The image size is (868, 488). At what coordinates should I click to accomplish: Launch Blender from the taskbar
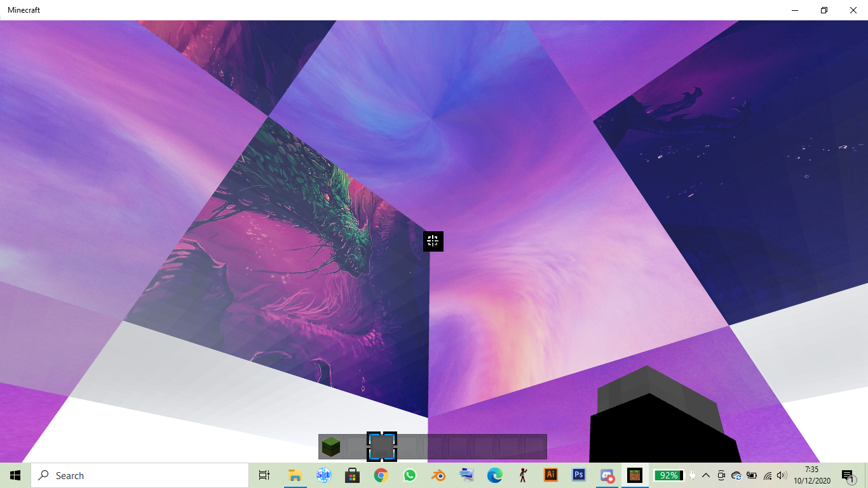(438, 475)
